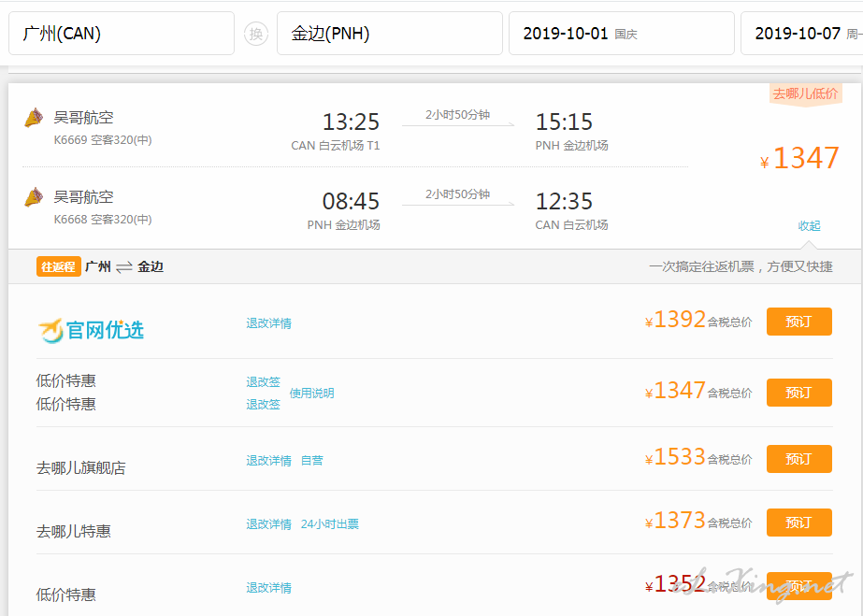Screen dimensions: 863x616
Task: Click PNH 金边机场 under 08:45
Action: 343,224
